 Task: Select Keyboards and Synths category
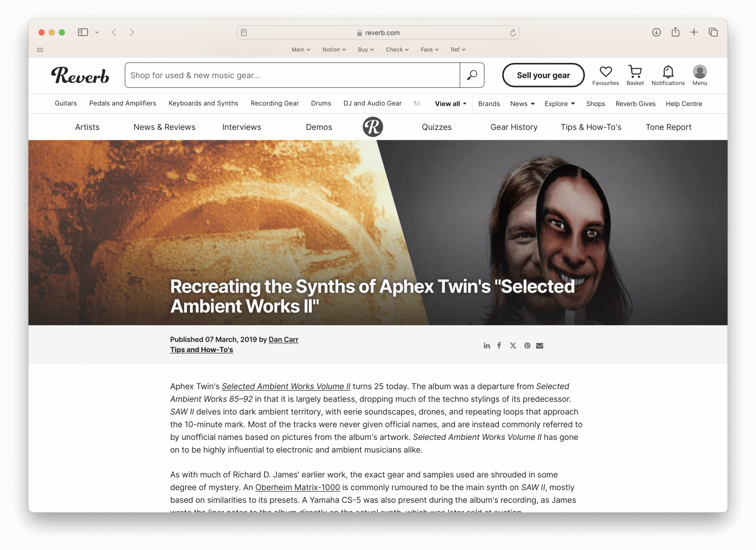click(x=203, y=103)
